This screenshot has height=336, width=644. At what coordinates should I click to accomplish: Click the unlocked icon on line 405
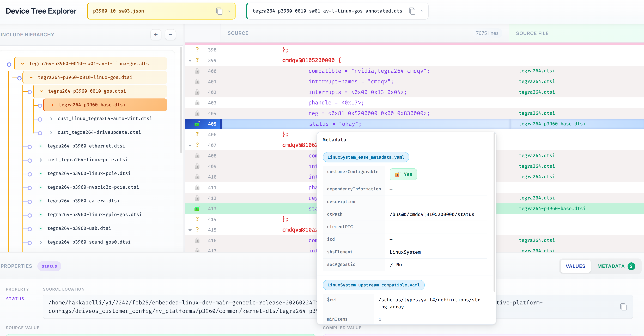coord(197,124)
